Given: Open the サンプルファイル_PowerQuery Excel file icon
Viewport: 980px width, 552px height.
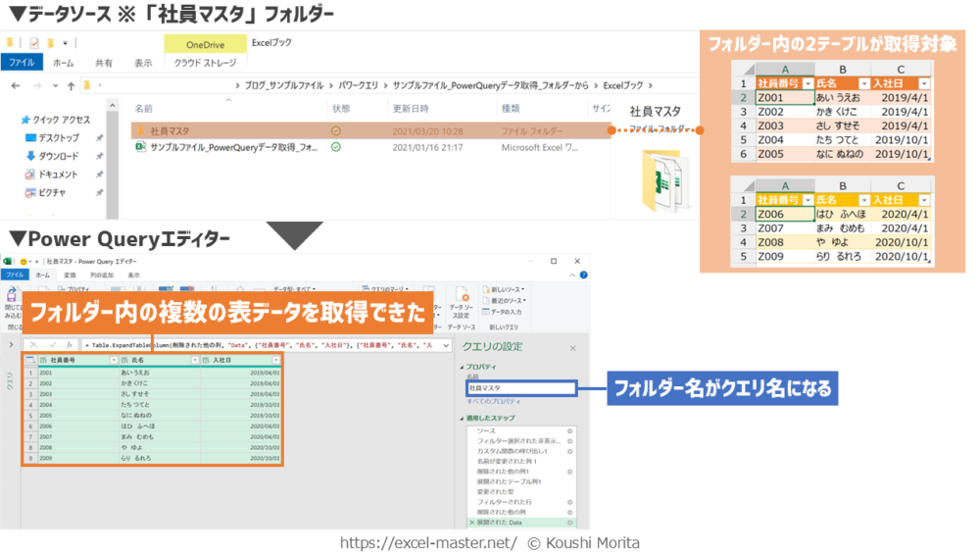Looking at the screenshot, I should pyautogui.click(x=140, y=147).
